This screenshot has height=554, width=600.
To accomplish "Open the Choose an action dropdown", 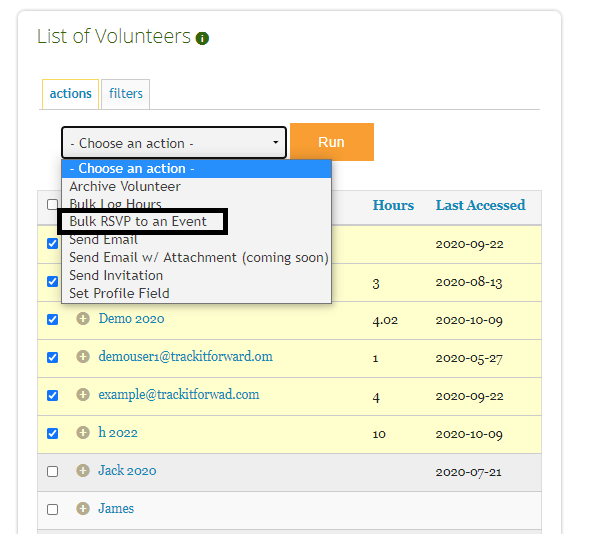I will pos(174,143).
